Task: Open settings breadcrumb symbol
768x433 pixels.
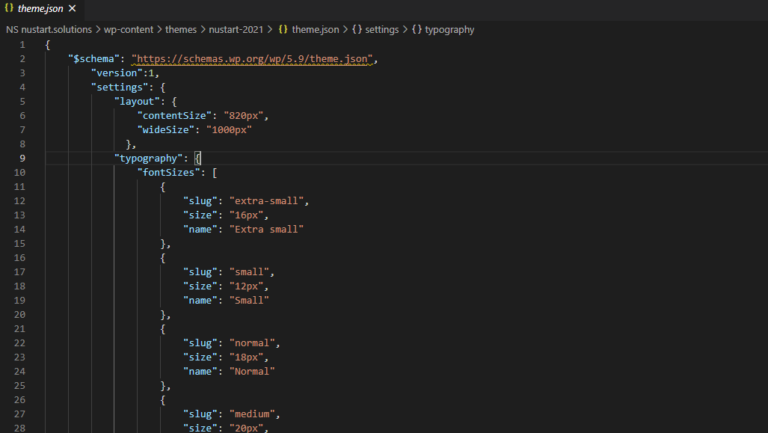Action: [x=382, y=29]
